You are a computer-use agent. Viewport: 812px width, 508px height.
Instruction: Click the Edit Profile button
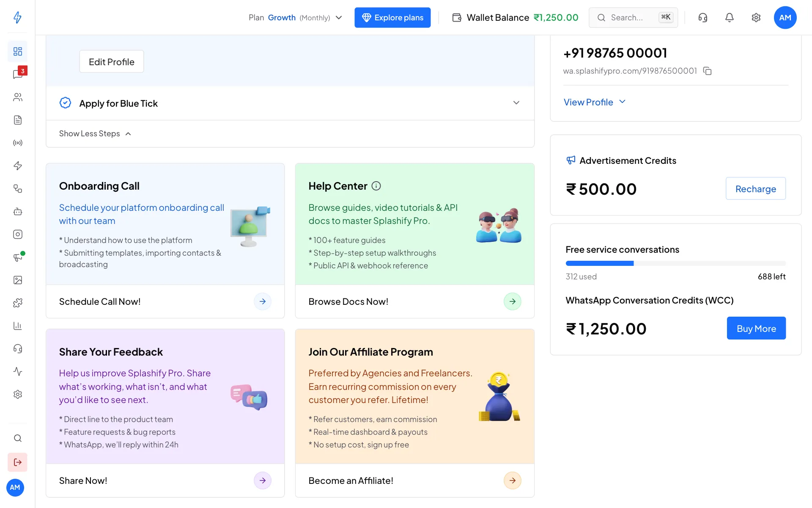click(x=112, y=61)
